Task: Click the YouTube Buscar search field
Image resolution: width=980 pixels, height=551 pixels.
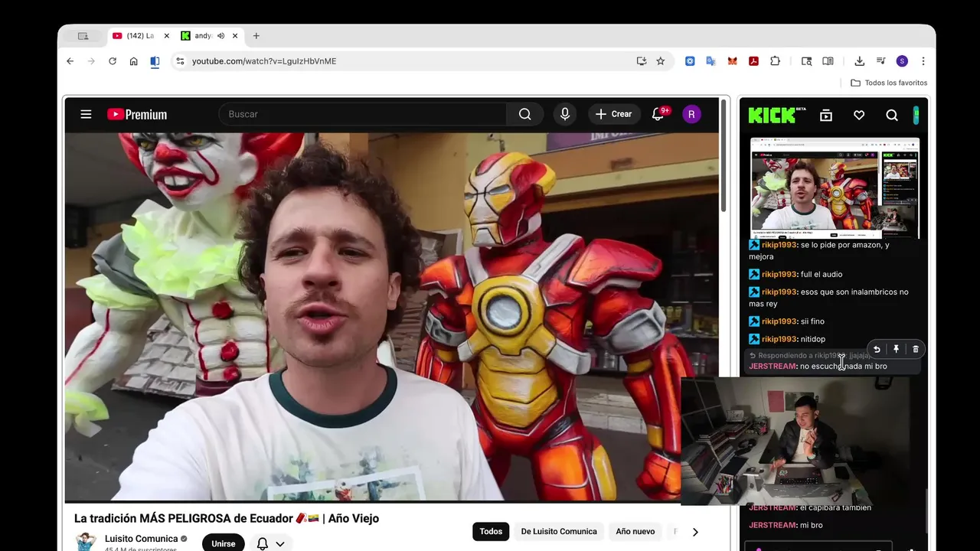Action: [363, 114]
